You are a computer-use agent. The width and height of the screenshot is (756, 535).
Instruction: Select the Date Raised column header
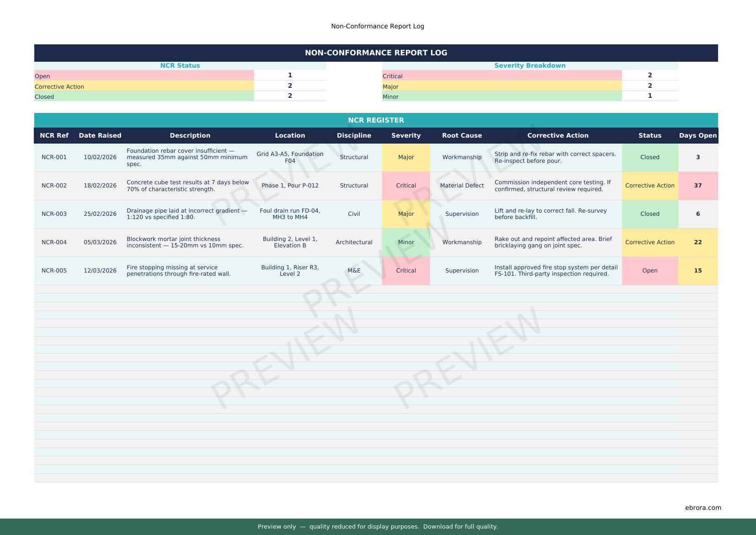[x=100, y=135]
